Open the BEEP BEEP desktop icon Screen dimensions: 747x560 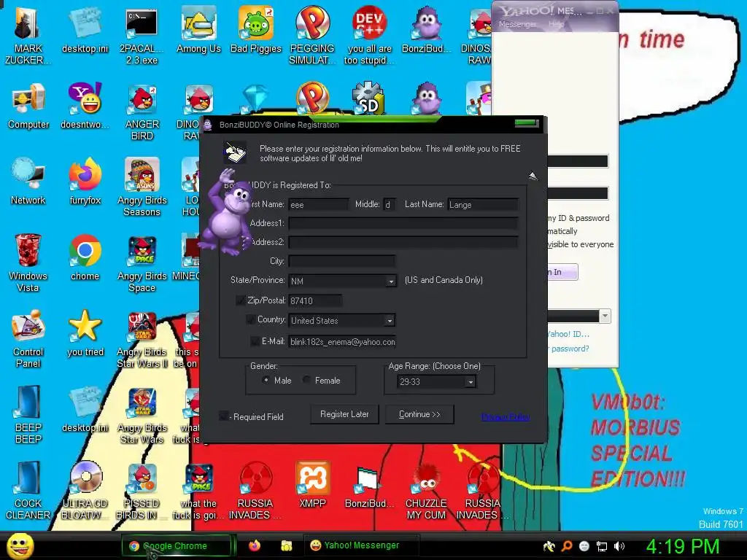click(28, 413)
